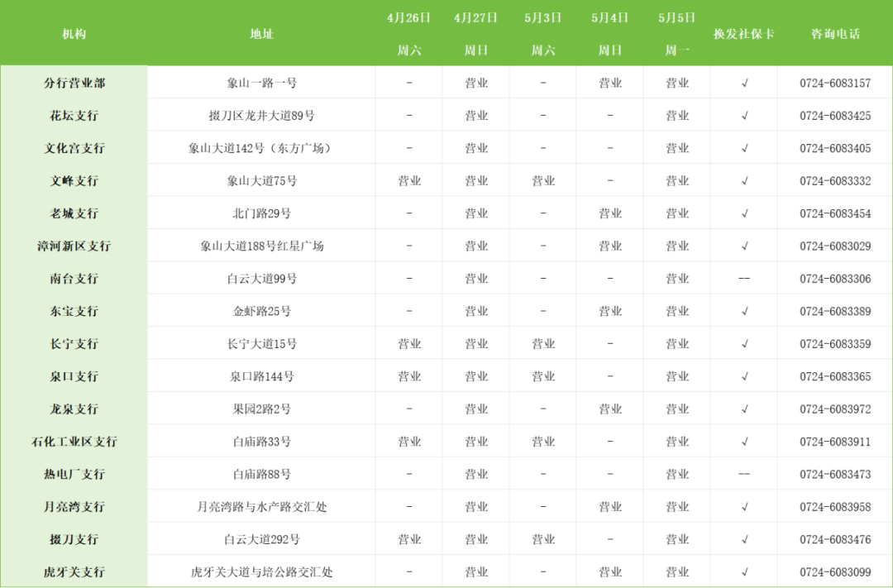Select the 漳河新区支行 row name
Screen dimensions: 893x588
(x=74, y=246)
